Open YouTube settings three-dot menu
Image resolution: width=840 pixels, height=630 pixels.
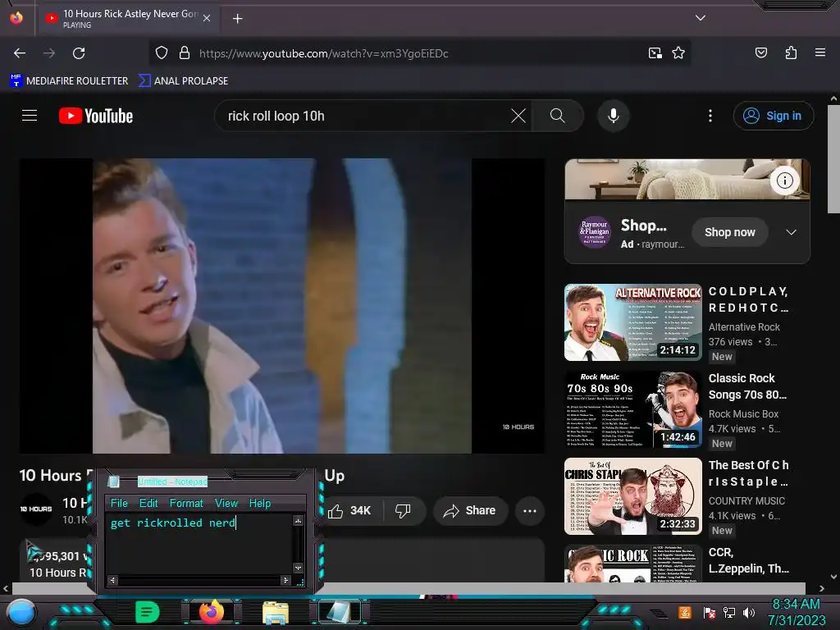click(x=710, y=116)
